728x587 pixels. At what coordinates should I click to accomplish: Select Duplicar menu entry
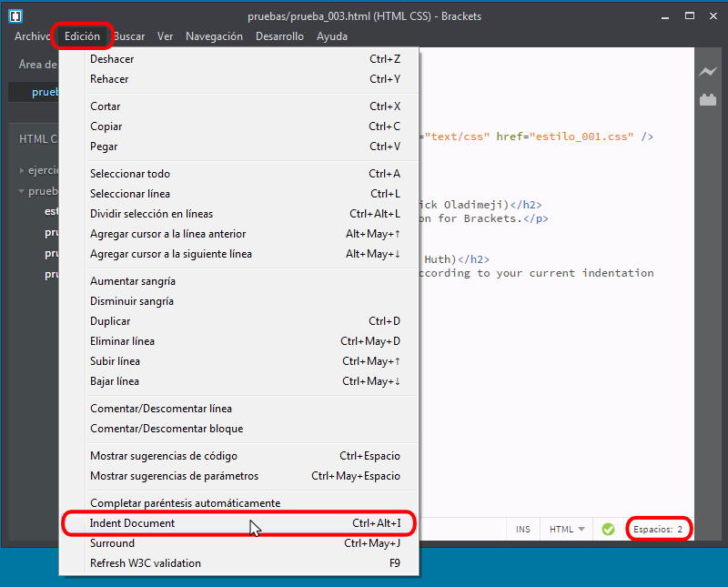(x=239, y=321)
